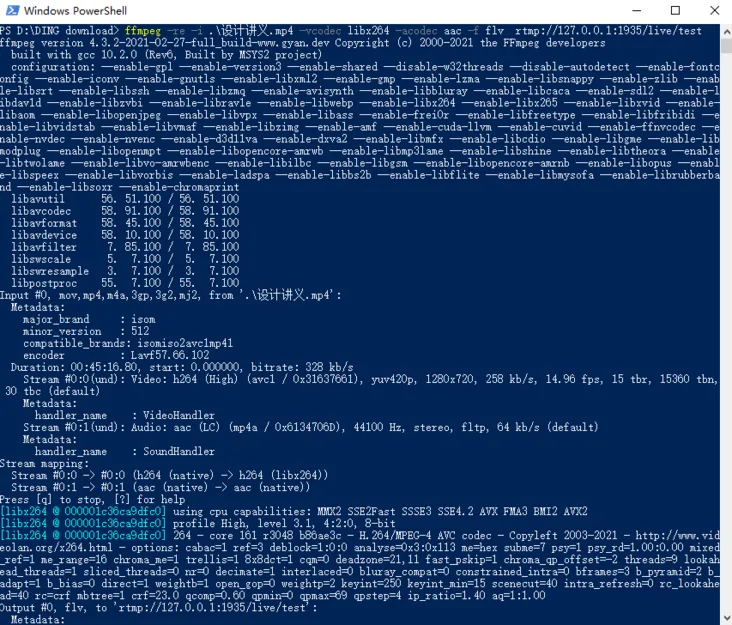Click 'Press [q] to stop, [?] for help'
This screenshot has width=732, height=625.
[x=92, y=499]
